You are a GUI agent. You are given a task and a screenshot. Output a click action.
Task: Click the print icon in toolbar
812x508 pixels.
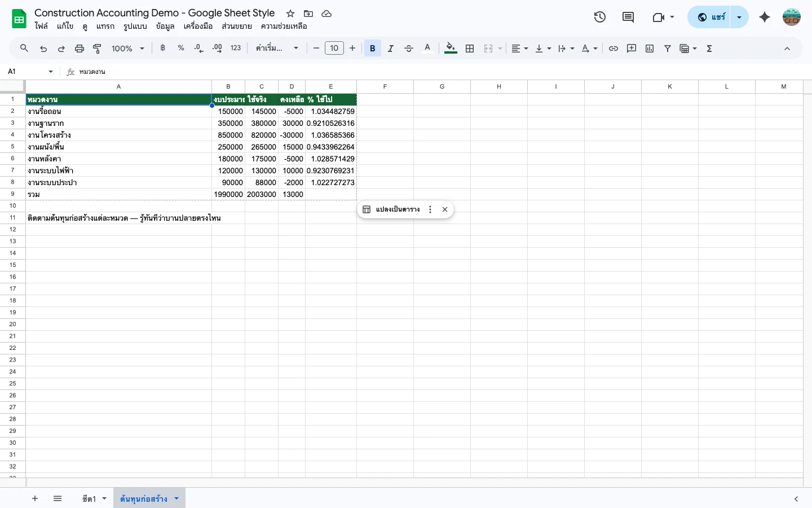[80, 49]
